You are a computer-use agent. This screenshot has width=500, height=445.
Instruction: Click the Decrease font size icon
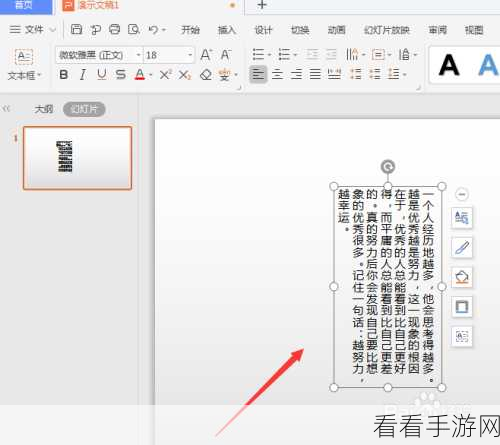tap(226, 54)
